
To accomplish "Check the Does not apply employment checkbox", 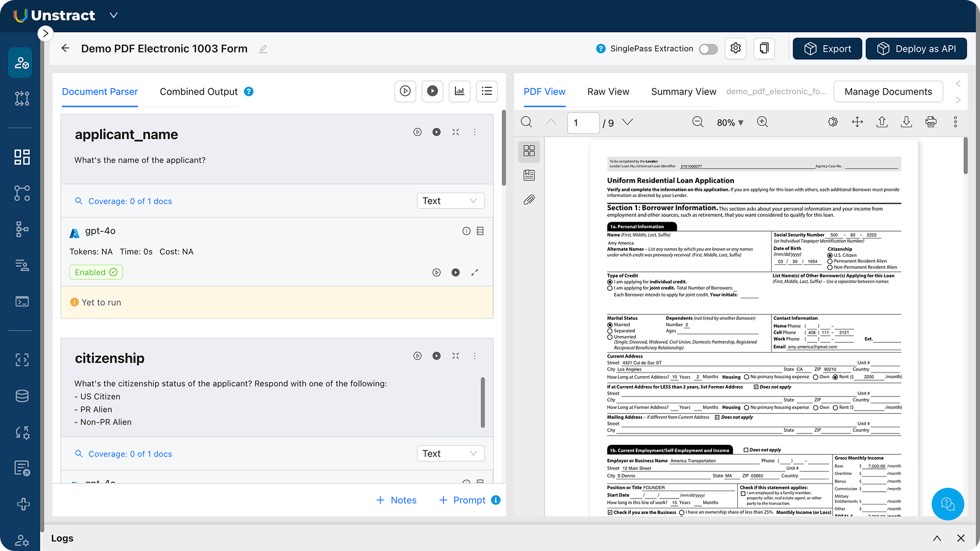I will [x=746, y=450].
